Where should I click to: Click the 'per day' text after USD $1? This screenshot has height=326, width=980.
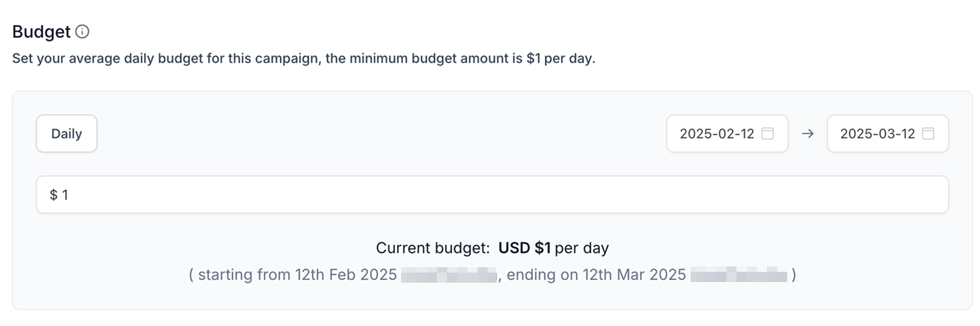click(x=582, y=248)
